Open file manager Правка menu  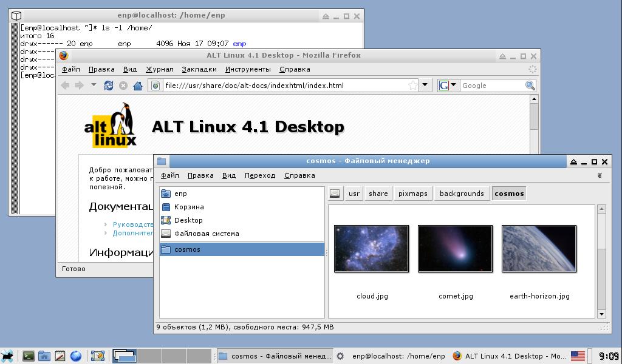click(x=200, y=175)
